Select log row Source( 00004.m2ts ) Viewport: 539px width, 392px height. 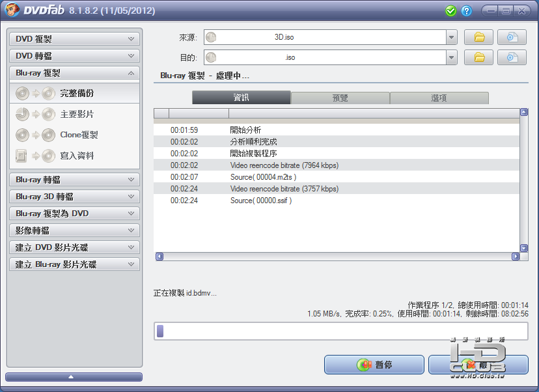pos(337,177)
